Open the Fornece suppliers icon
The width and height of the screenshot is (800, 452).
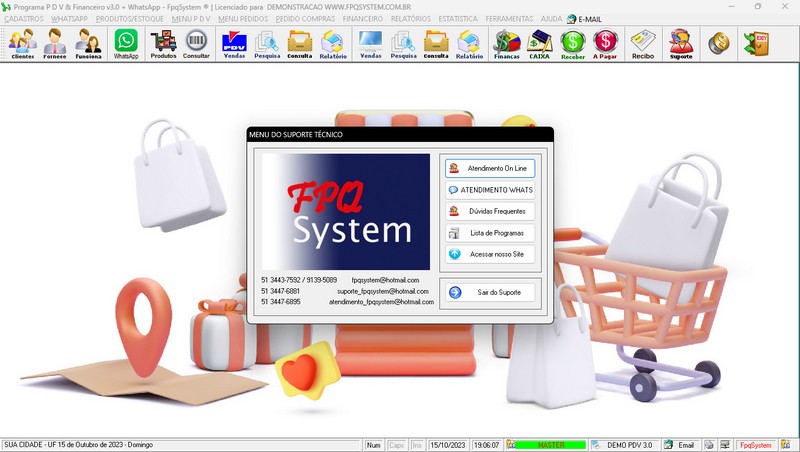(x=55, y=44)
